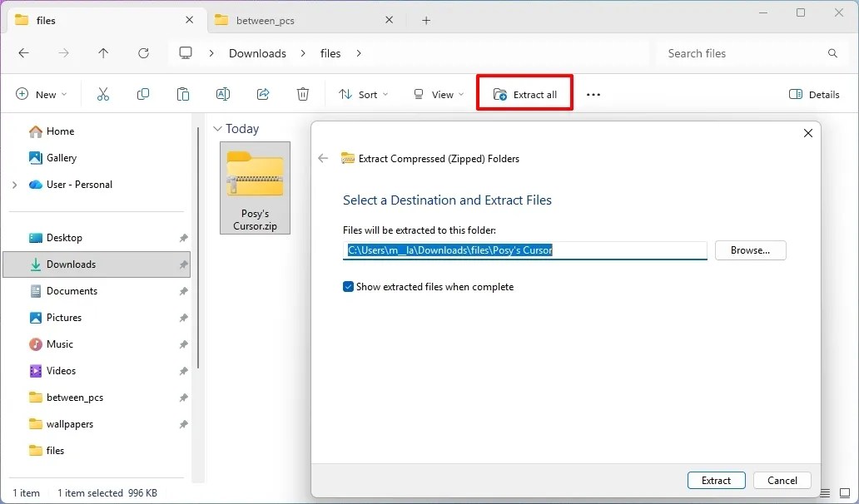Click the This PC monitor icon in address bar
Image resolution: width=859 pixels, height=504 pixels.
(x=186, y=53)
